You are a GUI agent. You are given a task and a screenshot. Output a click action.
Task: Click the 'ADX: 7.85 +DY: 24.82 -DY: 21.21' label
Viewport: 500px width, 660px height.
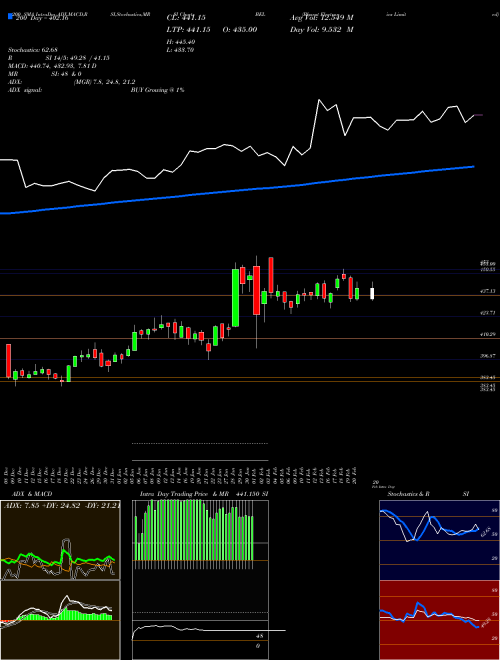[62, 505]
